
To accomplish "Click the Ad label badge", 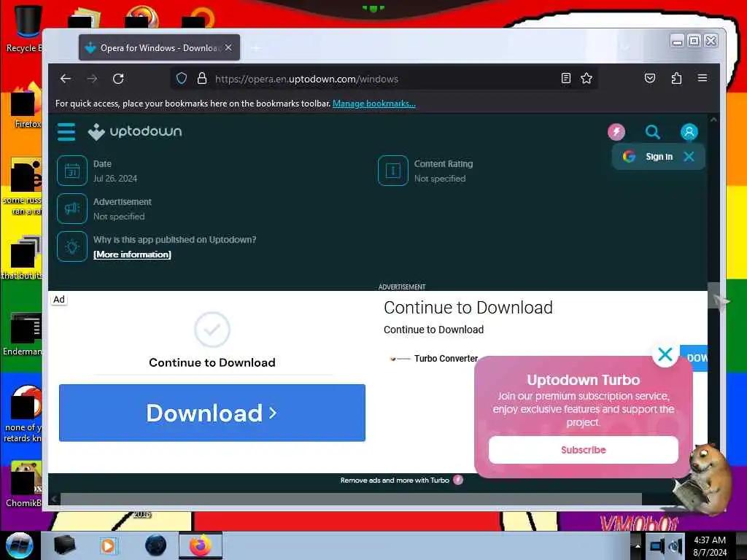I will [59, 300].
